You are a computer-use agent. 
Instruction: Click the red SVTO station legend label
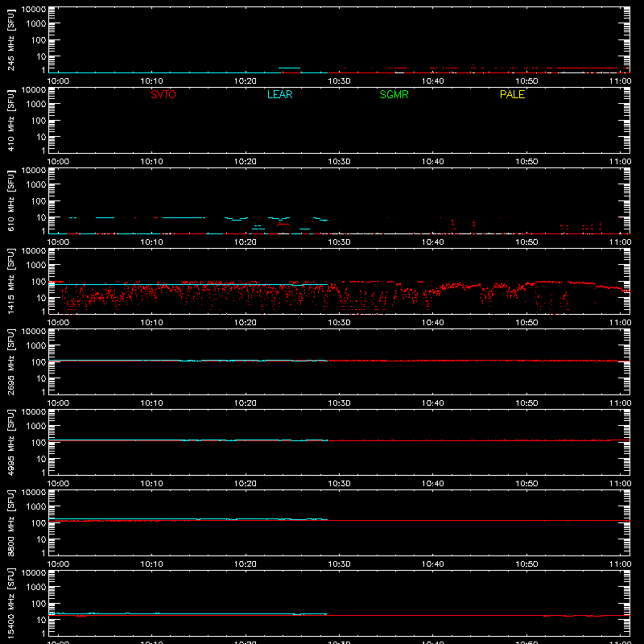coord(163,94)
